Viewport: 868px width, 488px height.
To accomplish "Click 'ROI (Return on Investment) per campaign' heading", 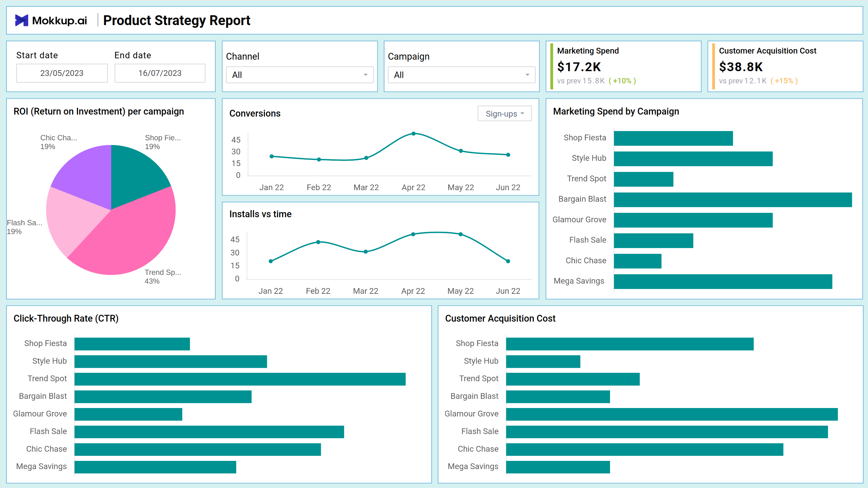I will point(99,111).
